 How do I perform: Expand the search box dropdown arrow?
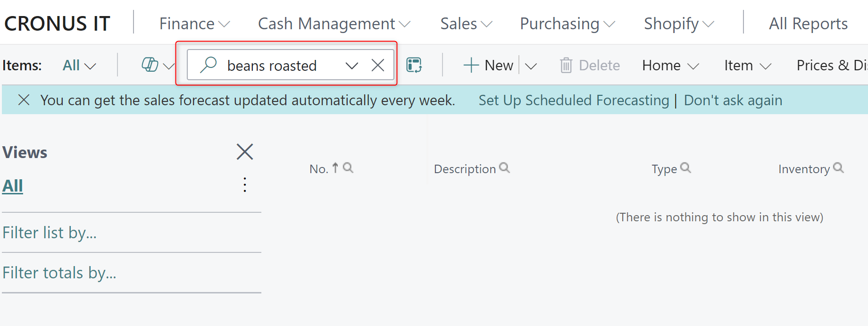click(x=351, y=66)
